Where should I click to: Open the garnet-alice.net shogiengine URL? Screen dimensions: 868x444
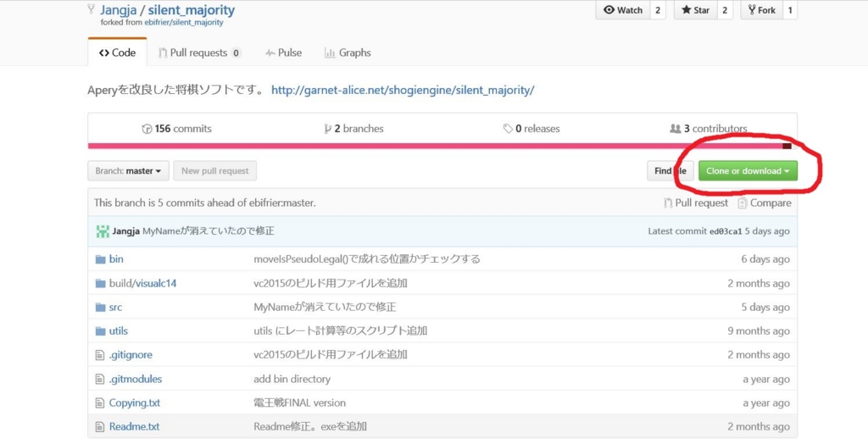point(403,90)
